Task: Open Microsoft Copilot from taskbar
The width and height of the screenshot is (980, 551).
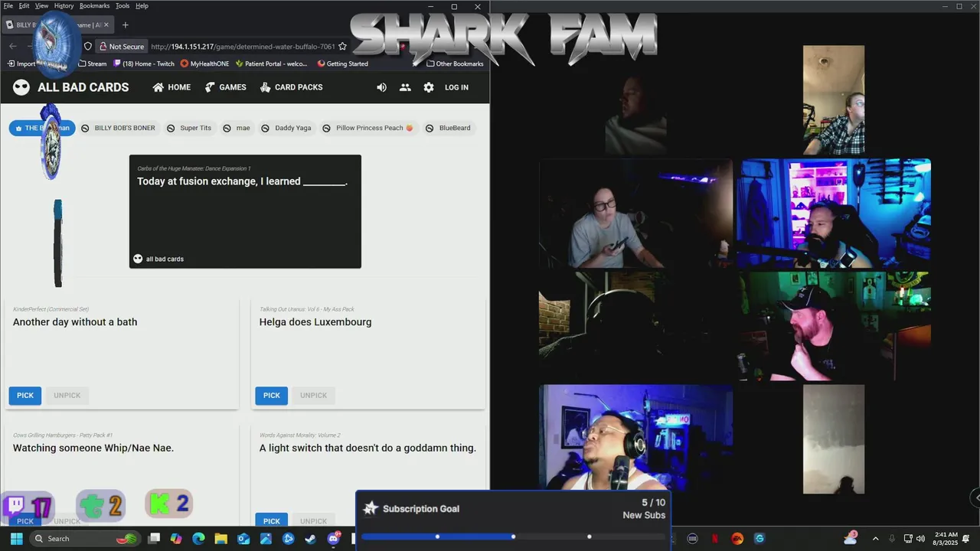Action: click(x=177, y=539)
